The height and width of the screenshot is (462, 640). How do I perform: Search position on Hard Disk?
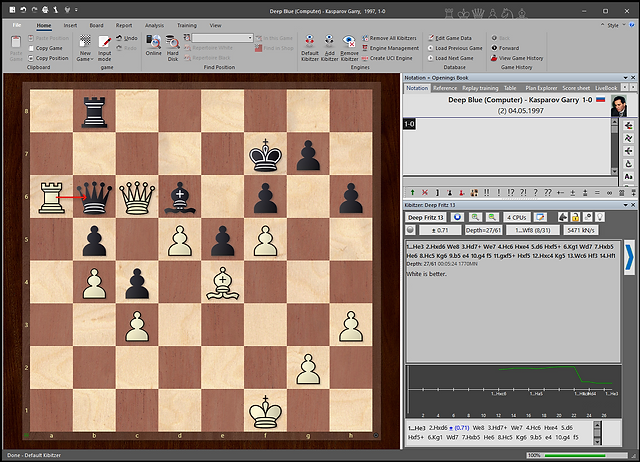coord(173,48)
